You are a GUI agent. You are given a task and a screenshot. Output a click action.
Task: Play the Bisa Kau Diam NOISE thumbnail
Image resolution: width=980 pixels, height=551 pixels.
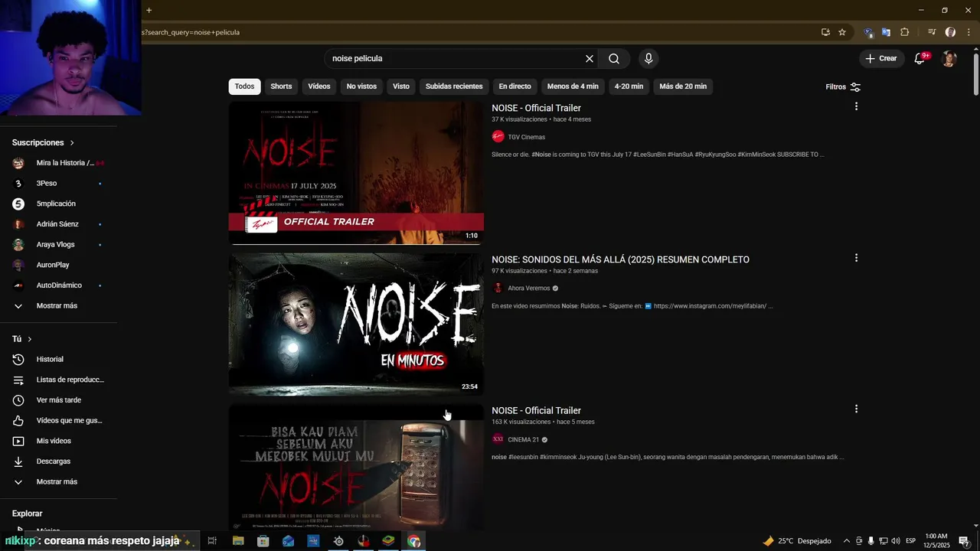click(x=356, y=468)
